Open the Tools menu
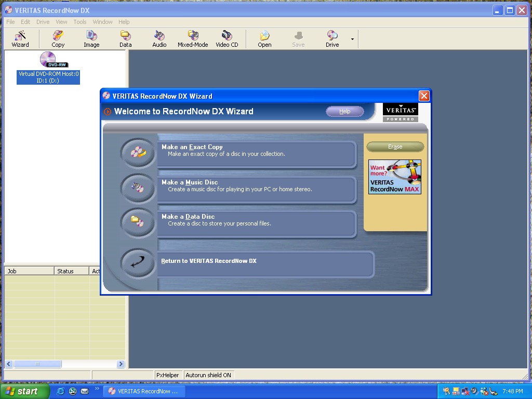 tap(80, 22)
